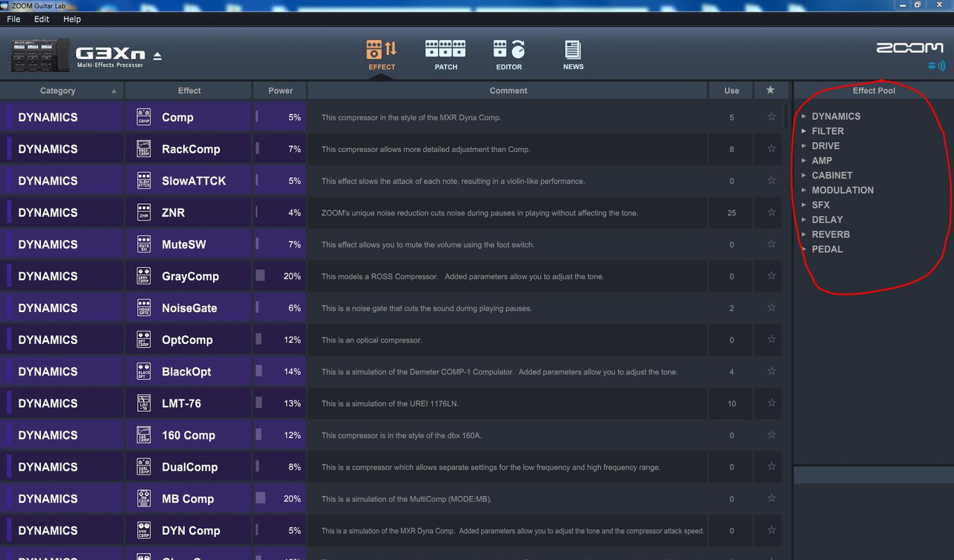This screenshot has height=560, width=954.
Task: Expand DRIVE in Effect Pool
Action: coord(804,146)
